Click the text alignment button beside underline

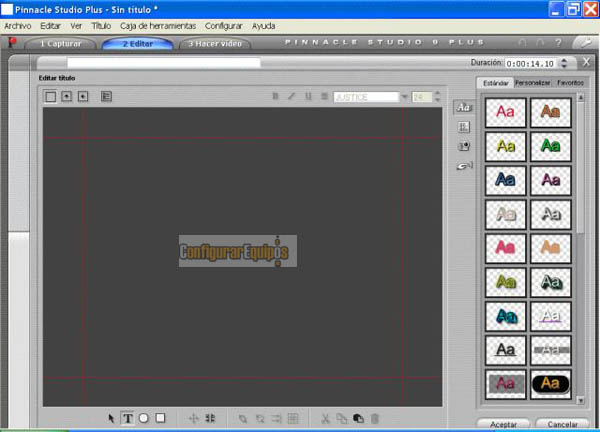[324, 96]
